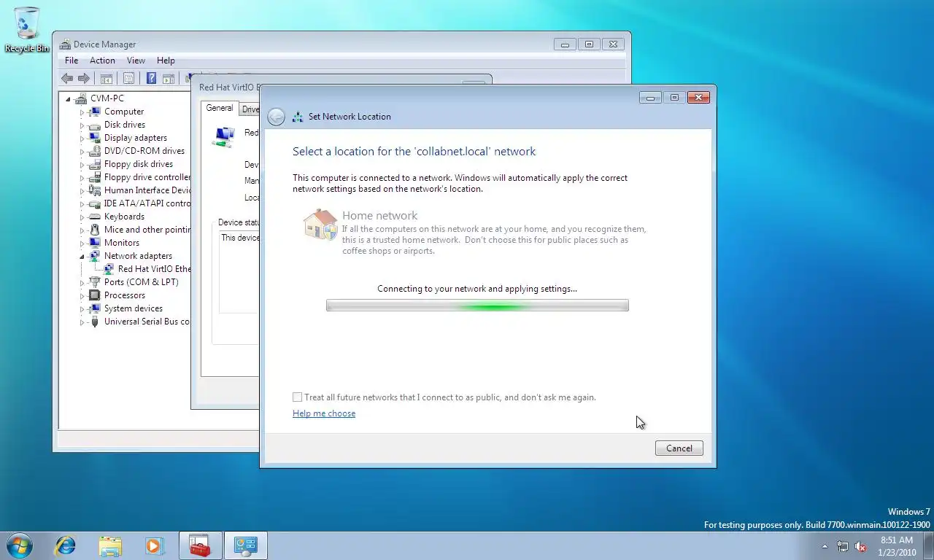
Task: Expand the Computer node
Action: [x=82, y=112]
